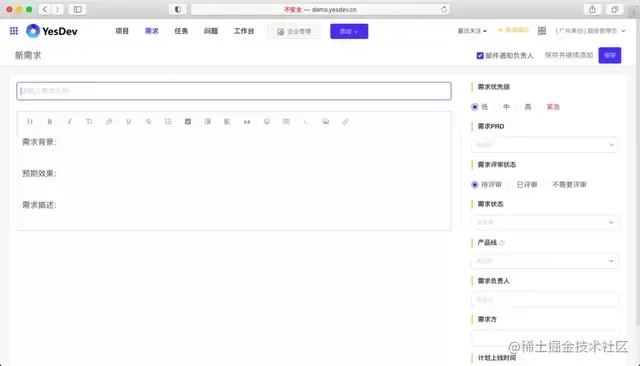Toggle strikethrough formatting in editor
The height and width of the screenshot is (366, 640).
[148, 122]
